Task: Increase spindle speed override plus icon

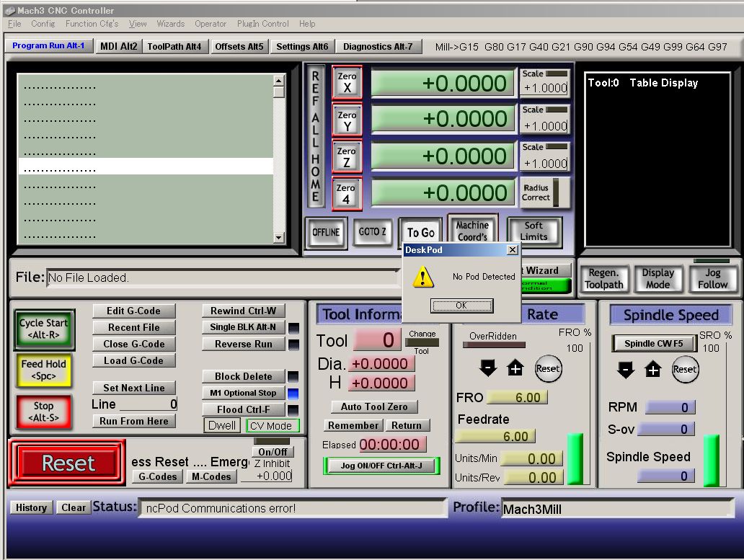Action: coord(653,370)
